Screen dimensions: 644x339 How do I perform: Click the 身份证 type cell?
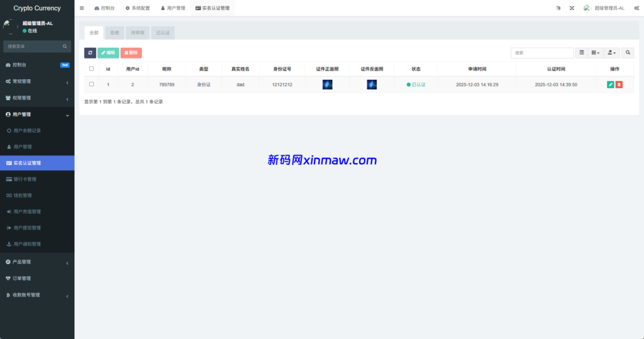[204, 85]
